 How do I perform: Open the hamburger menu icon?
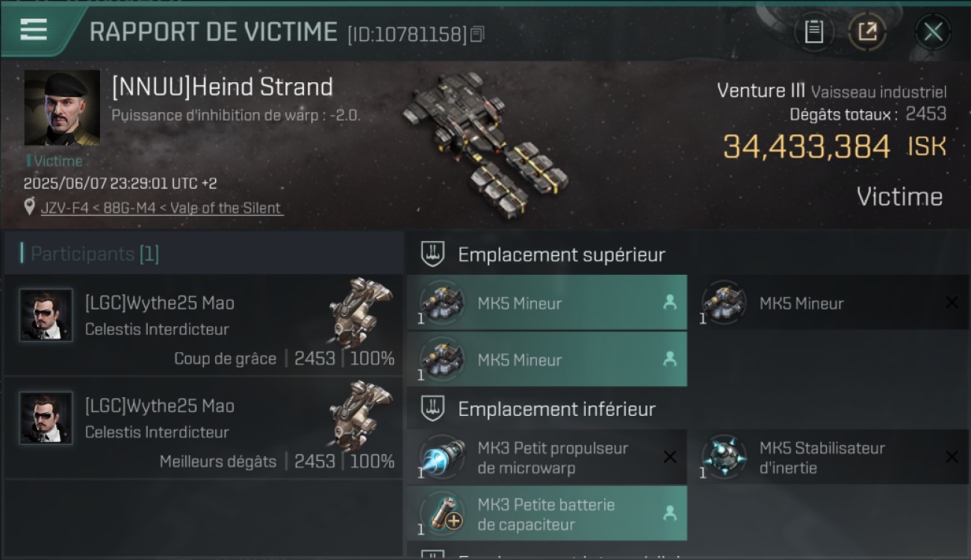pos(33,31)
